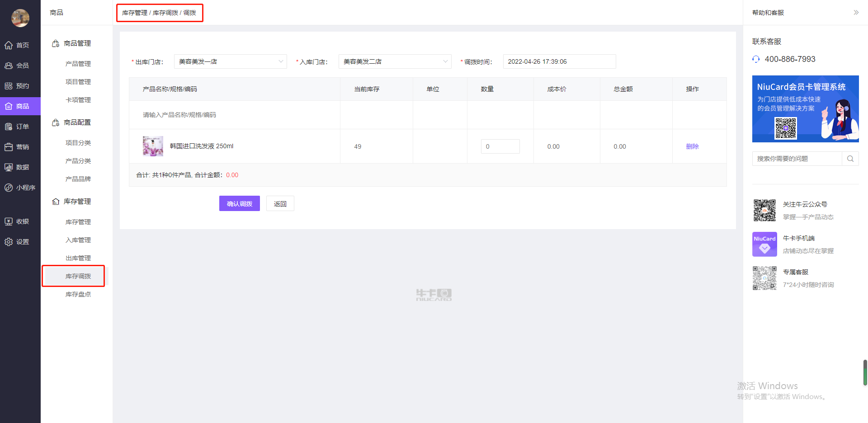Select 商品 in main sidebar
This screenshot has height=423, width=868.
(x=20, y=106)
